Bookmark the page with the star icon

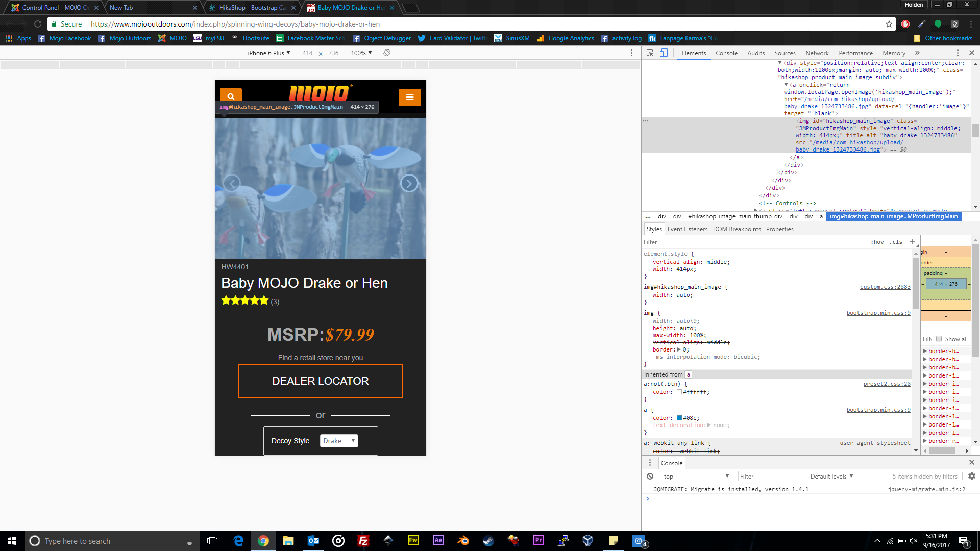(889, 24)
